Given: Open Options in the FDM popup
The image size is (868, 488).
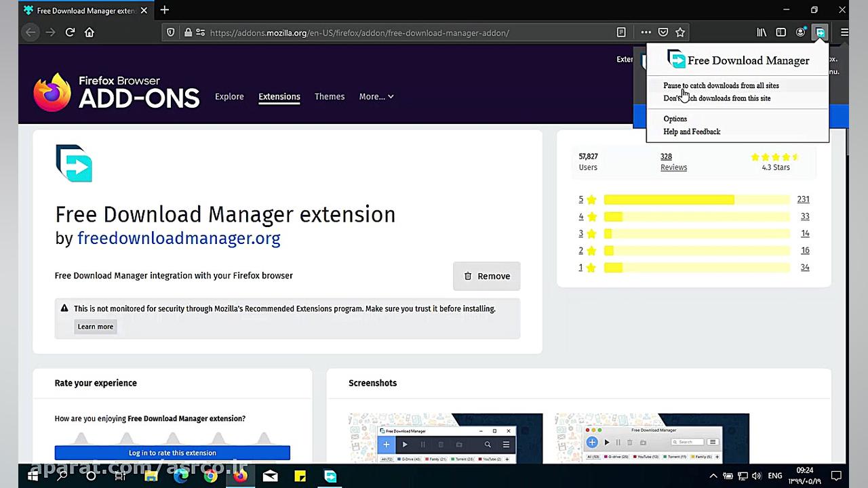Looking at the screenshot, I should pyautogui.click(x=675, y=119).
